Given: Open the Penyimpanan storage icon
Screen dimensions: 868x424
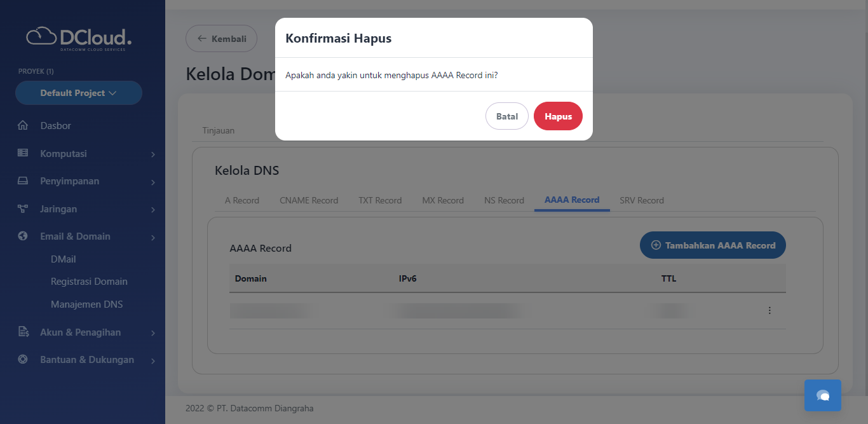Looking at the screenshot, I should [24, 181].
